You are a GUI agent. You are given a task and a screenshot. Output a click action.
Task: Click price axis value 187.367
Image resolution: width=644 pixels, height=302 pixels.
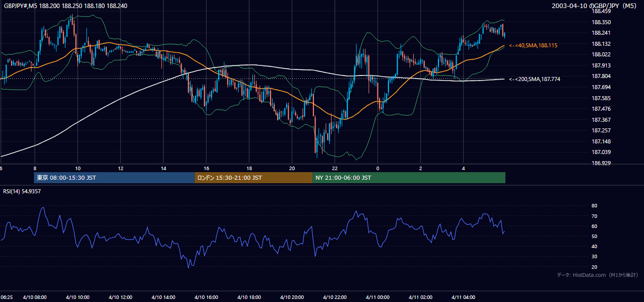click(x=601, y=120)
